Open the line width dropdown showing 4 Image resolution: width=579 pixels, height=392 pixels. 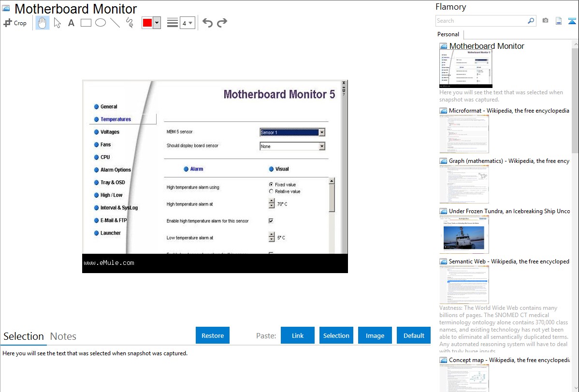pyautogui.click(x=187, y=23)
